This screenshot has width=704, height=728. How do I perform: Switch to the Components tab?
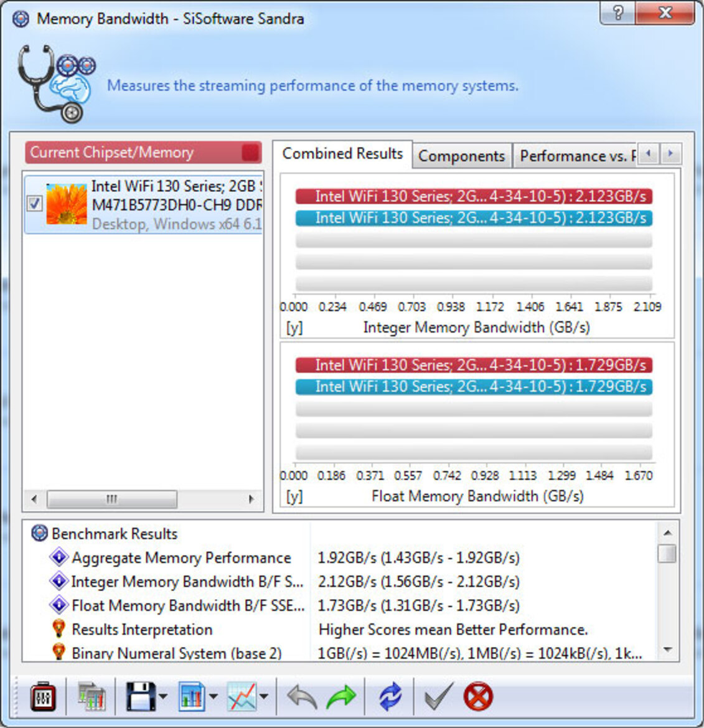tap(462, 156)
